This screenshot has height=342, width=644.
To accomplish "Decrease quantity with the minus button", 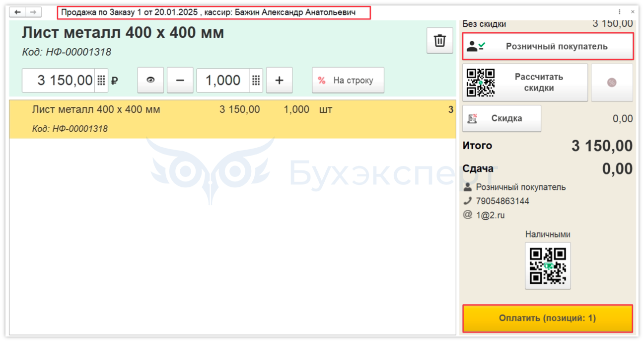I will tap(180, 80).
